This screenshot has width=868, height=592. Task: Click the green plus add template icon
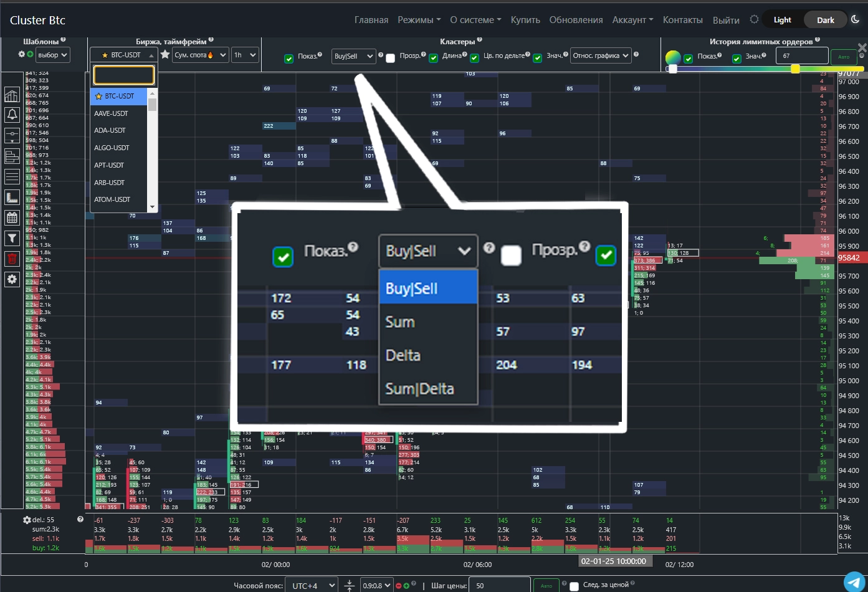(x=30, y=54)
